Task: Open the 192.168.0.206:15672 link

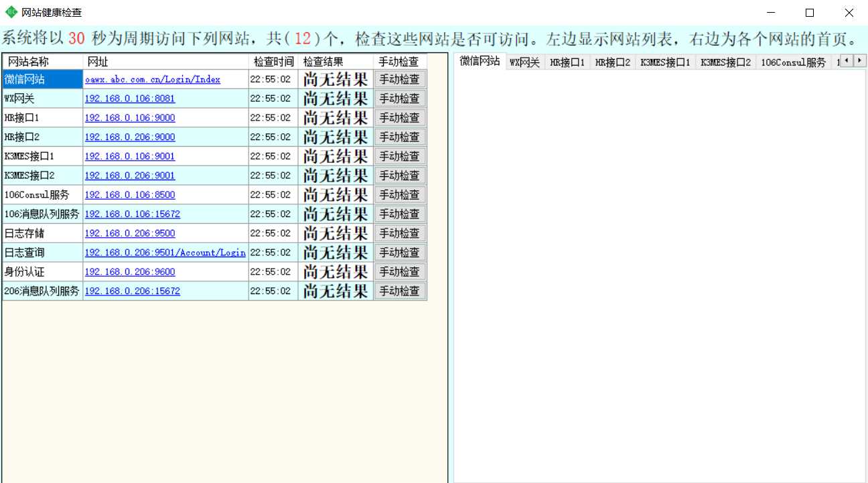Action: (x=133, y=292)
